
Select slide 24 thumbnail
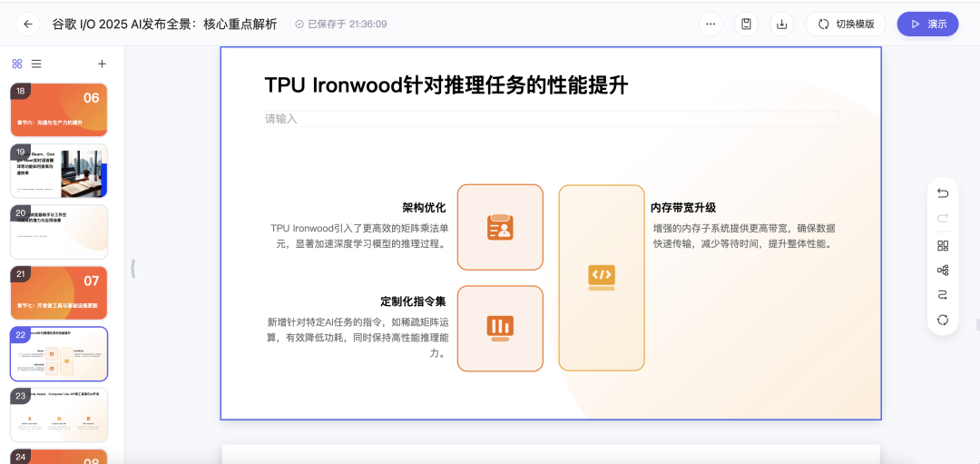pos(59,457)
